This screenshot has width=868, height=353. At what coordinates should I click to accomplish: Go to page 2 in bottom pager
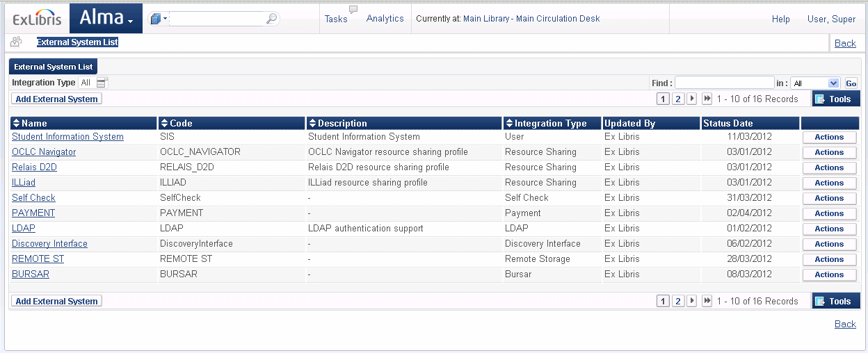678,301
